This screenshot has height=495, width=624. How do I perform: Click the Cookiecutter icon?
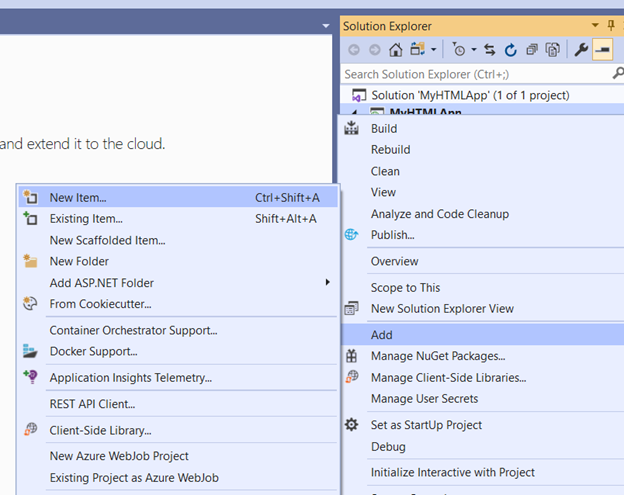30,303
